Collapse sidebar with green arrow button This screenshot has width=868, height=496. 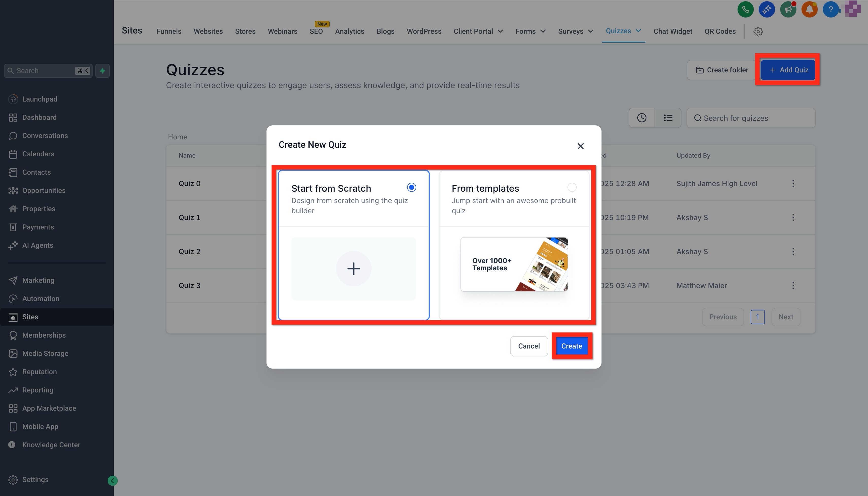tap(113, 481)
